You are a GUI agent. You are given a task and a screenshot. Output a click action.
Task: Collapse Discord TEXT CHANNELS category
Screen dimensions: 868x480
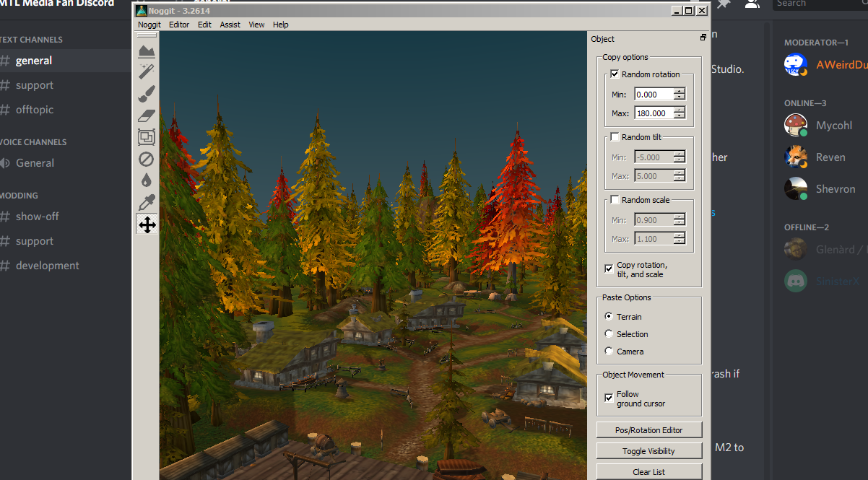point(31,40)
